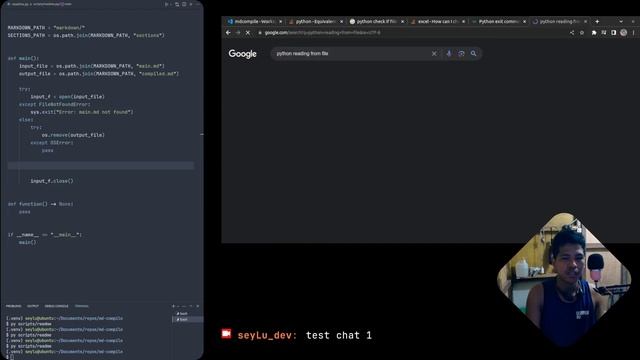Run Python file from editor toolbar
Image resolution: width=640 pixels, height=360 pixels.
167,4
